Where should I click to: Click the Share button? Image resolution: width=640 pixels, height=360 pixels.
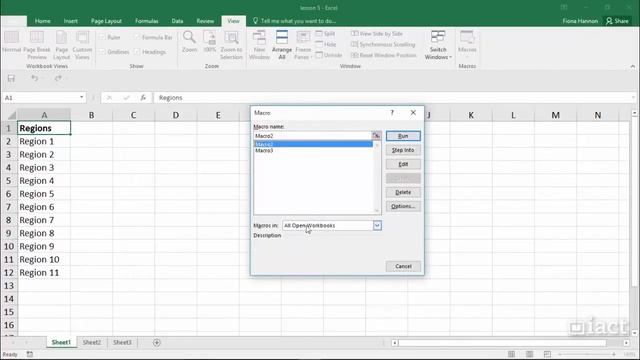[x=617, y=21]
